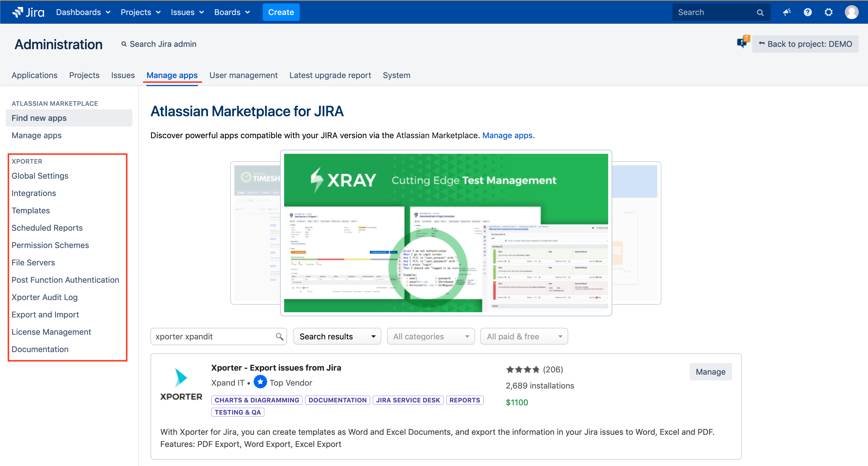Open the All categories dropdown

(x=431, y=336)
